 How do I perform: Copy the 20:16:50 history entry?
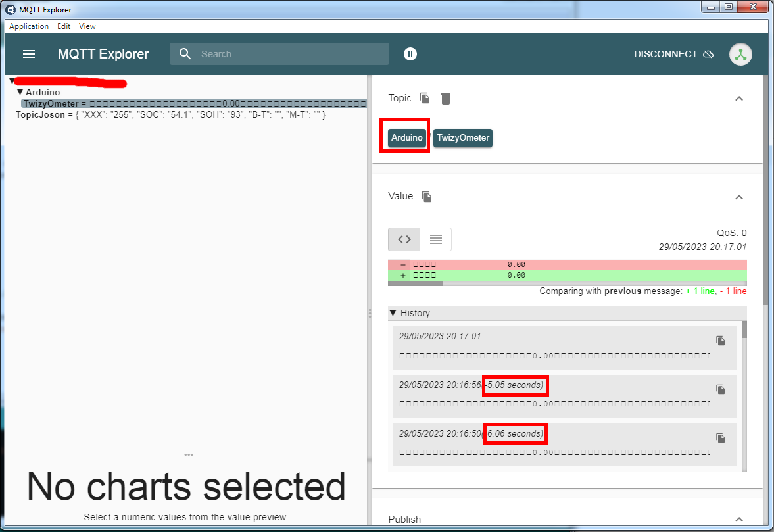(x=721, y=438)
